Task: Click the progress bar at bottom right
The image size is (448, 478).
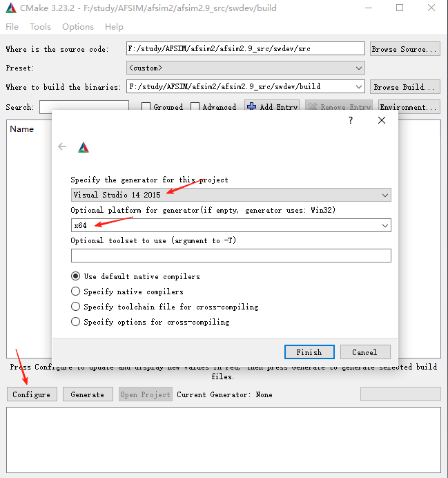Action: pyautogui.click(x=400, y=394)
